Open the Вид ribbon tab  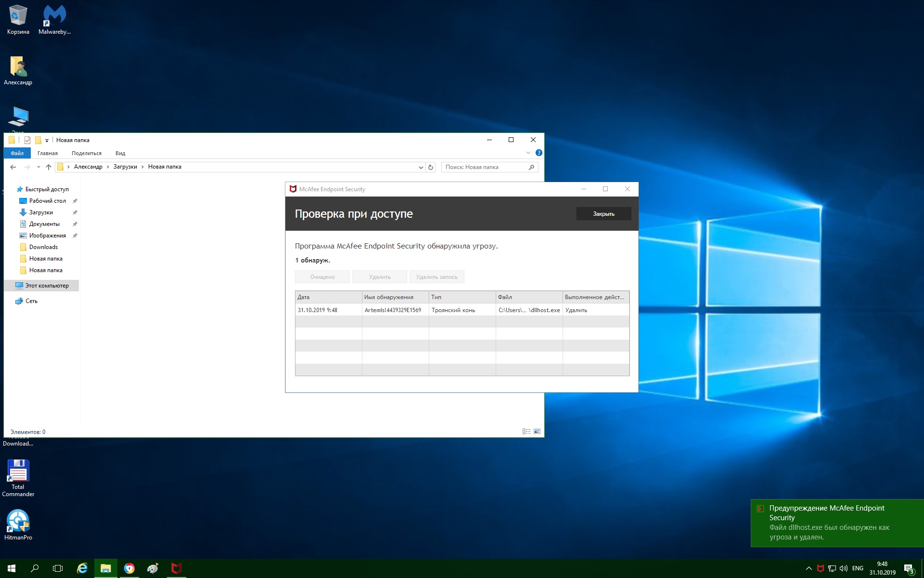click(x=120, y=153)
